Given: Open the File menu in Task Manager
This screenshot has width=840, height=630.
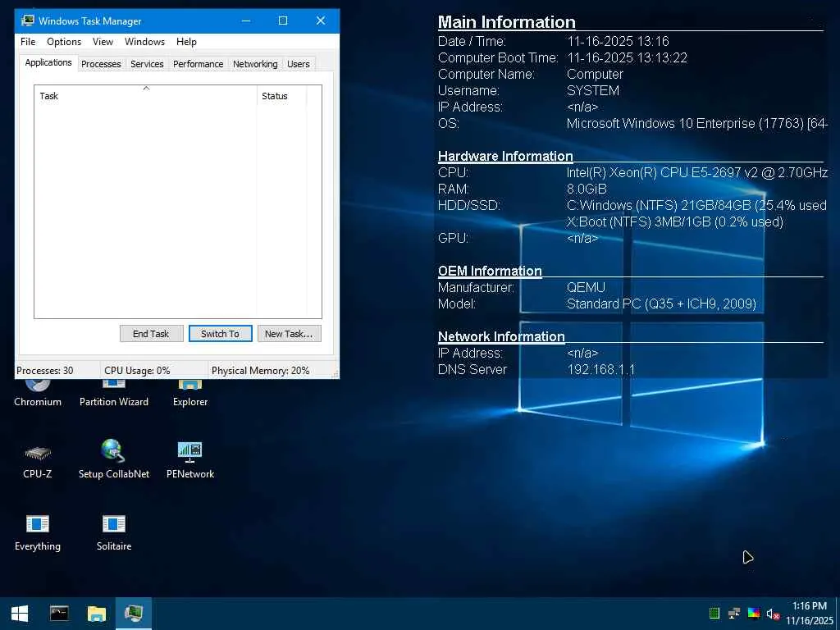Looking at the screenshot, I should tap(28, 42).
